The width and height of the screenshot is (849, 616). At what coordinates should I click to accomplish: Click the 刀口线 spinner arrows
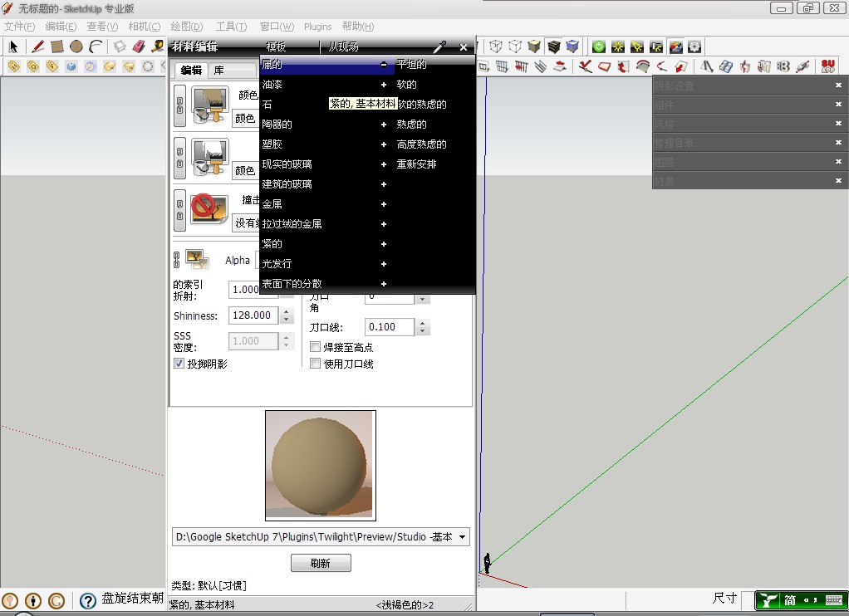click(422, 327)
